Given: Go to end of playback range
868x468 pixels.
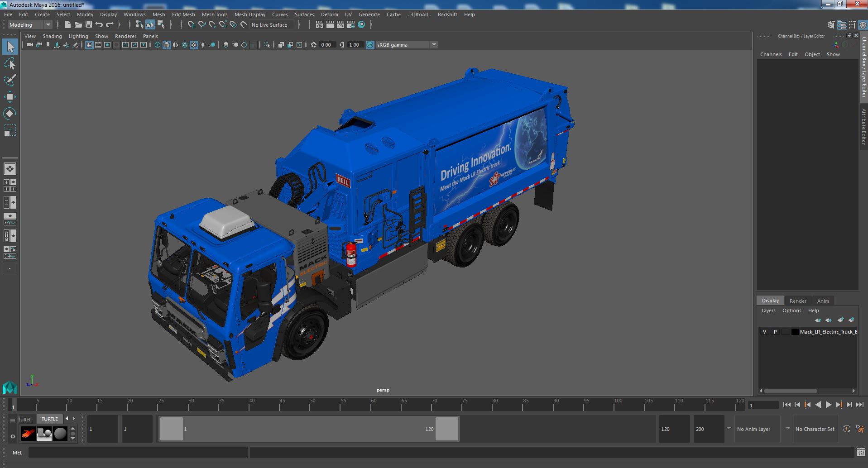Looking at the screenshot, I should click(x=859, y=405).
